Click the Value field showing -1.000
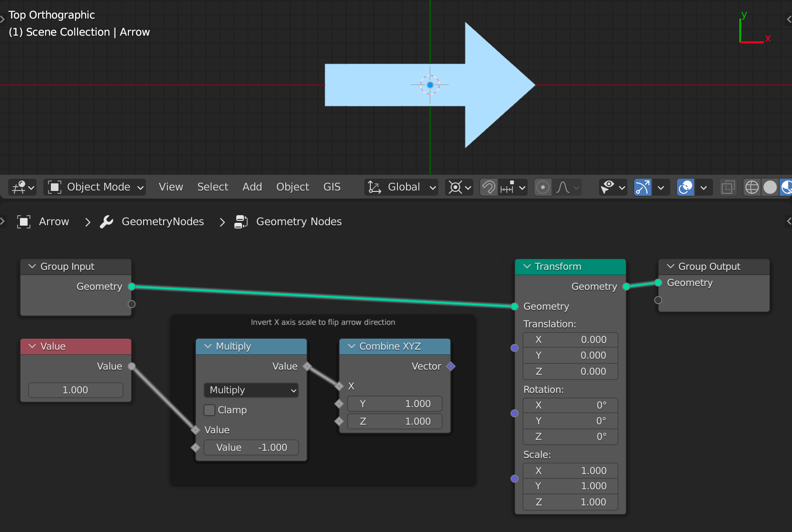The height and width of the screenshot is (532, 792). pyautogui.click(x=251, y=447)
